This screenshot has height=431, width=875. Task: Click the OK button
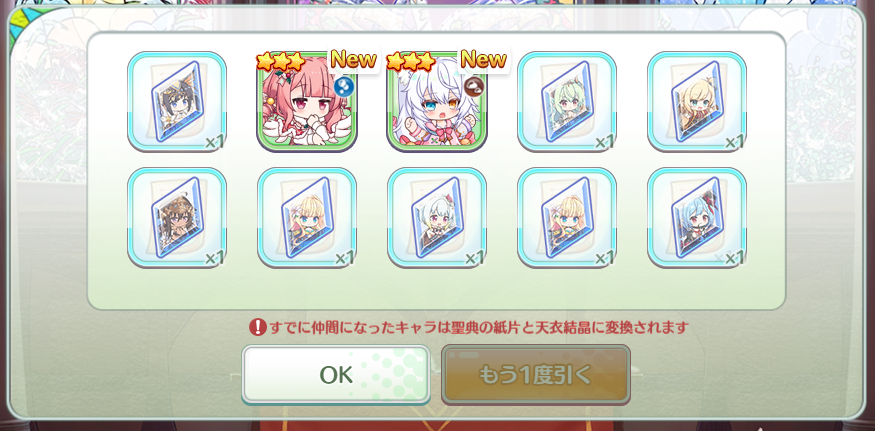(336, 375)
